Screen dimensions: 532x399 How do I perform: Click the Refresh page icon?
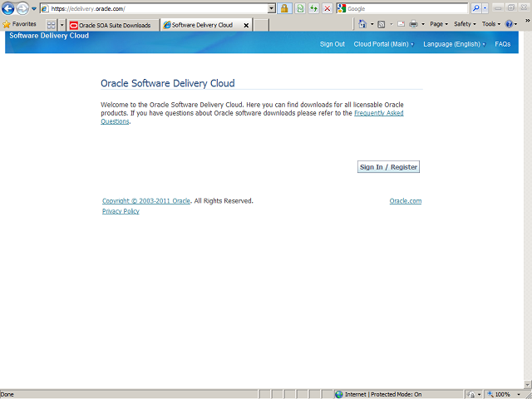[314, 8]
